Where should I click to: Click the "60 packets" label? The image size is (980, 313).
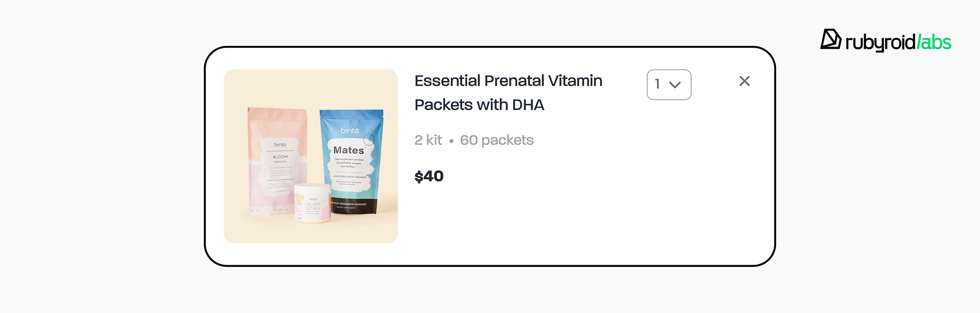[x=496, y=140]
